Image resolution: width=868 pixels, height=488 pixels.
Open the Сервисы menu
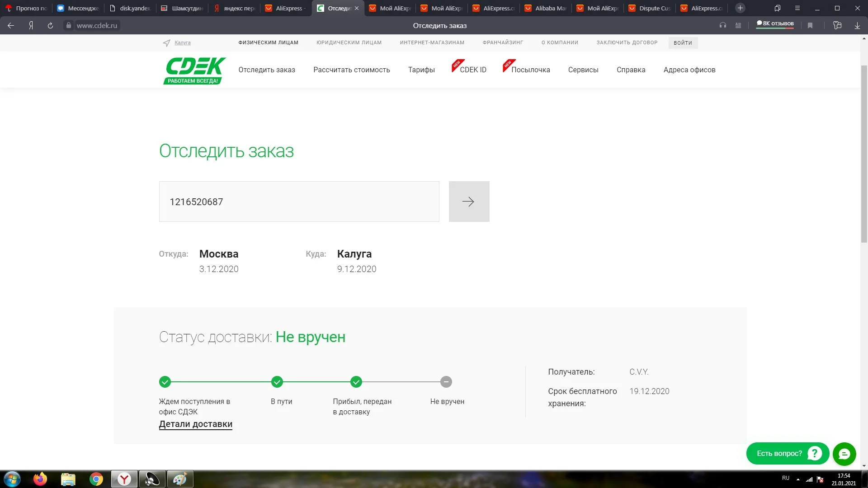[583, 70]
